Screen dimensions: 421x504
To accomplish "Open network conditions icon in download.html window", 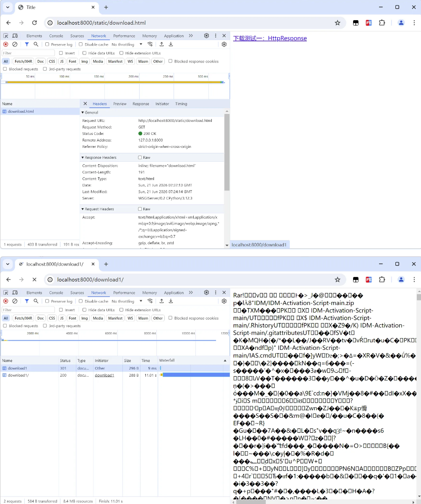I will (150, 44).
